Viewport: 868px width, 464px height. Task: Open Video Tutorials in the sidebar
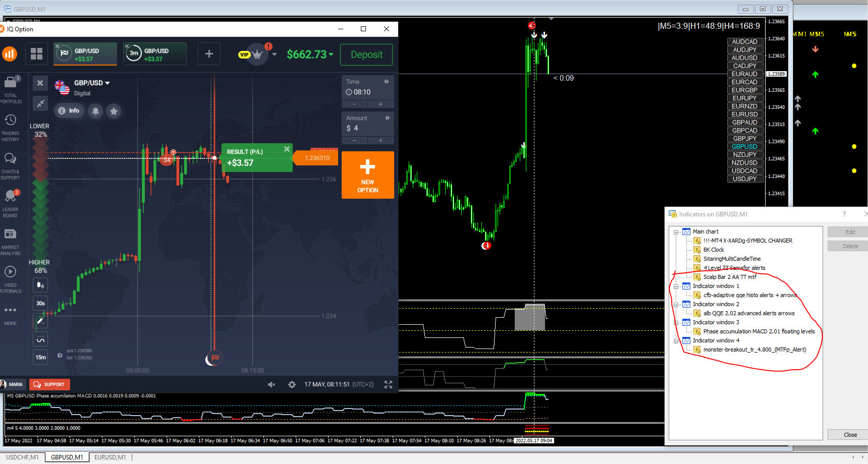pos(11,280)
